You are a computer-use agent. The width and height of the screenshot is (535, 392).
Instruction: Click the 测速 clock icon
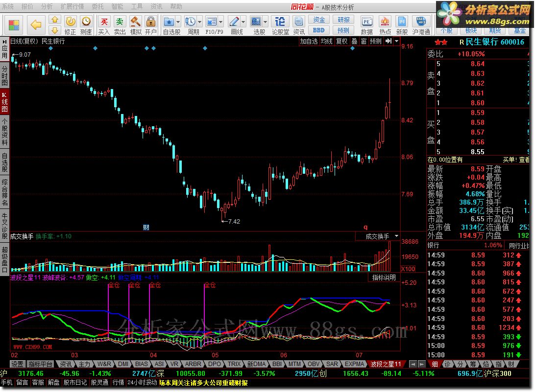click(86, 21)
